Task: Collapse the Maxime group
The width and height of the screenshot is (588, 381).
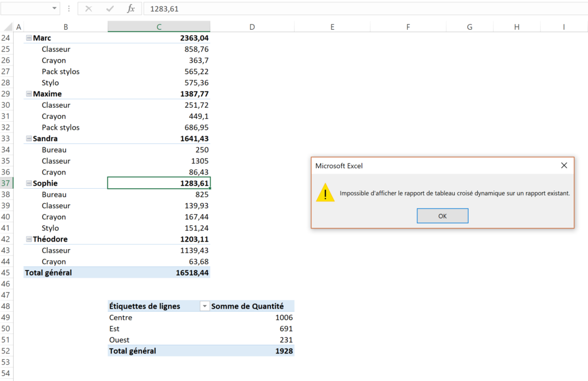Action: (29, 94)
